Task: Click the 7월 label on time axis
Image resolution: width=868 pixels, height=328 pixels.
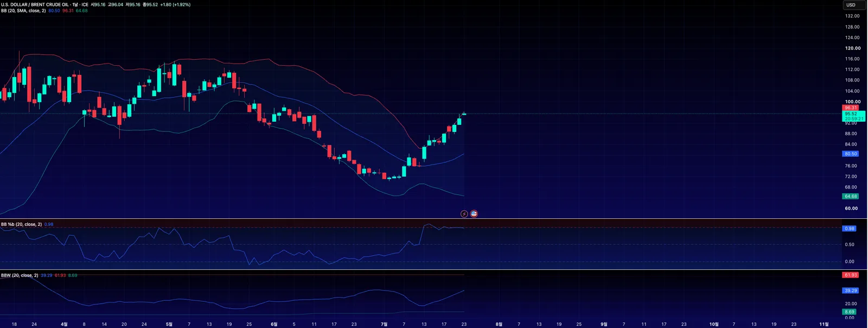Action: pos(384,324)
